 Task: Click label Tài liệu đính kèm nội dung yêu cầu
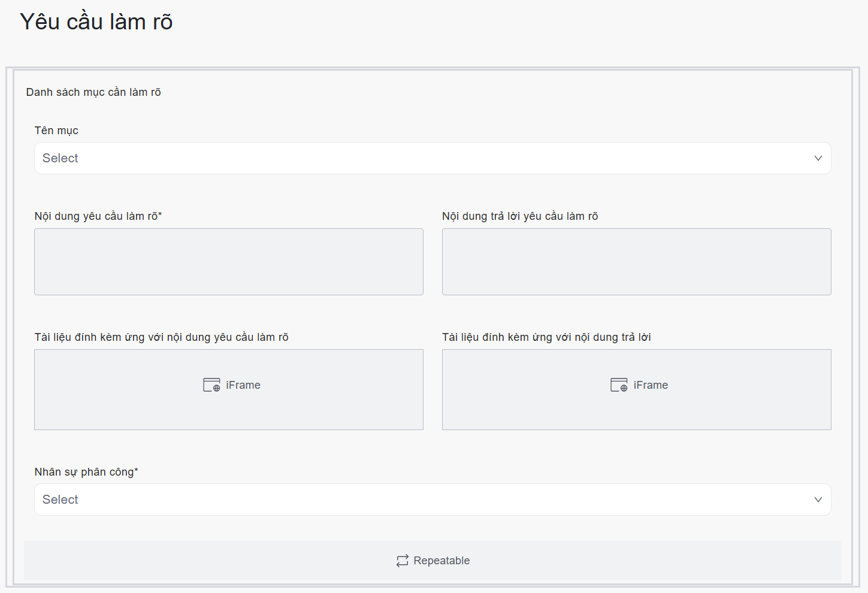[x=162, y=337]
